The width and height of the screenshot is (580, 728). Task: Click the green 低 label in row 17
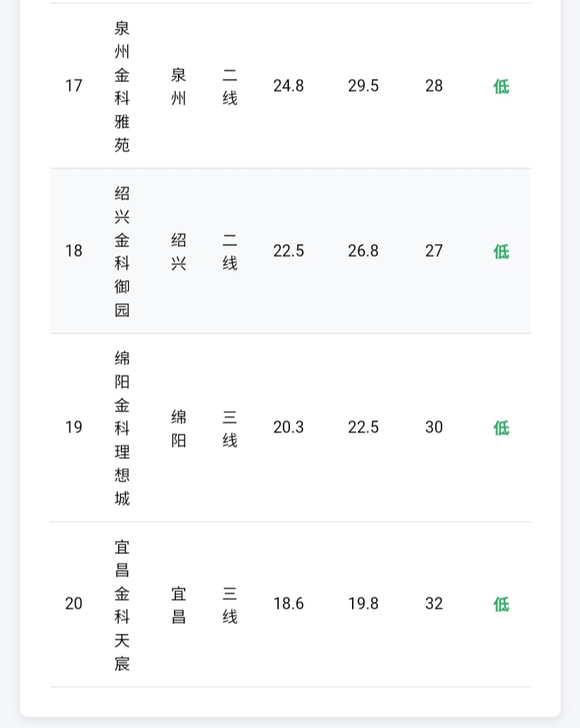pyautogui.click(x=501, y=86)
